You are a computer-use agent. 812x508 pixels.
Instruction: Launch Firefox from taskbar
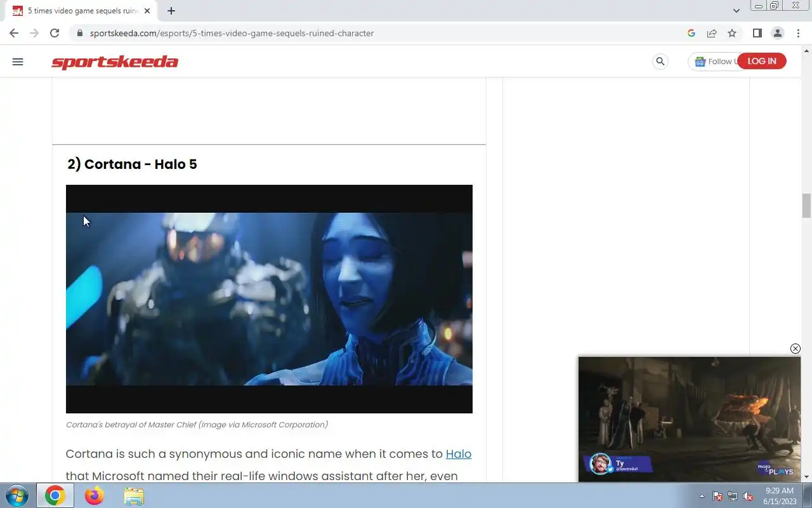[94, 496]
